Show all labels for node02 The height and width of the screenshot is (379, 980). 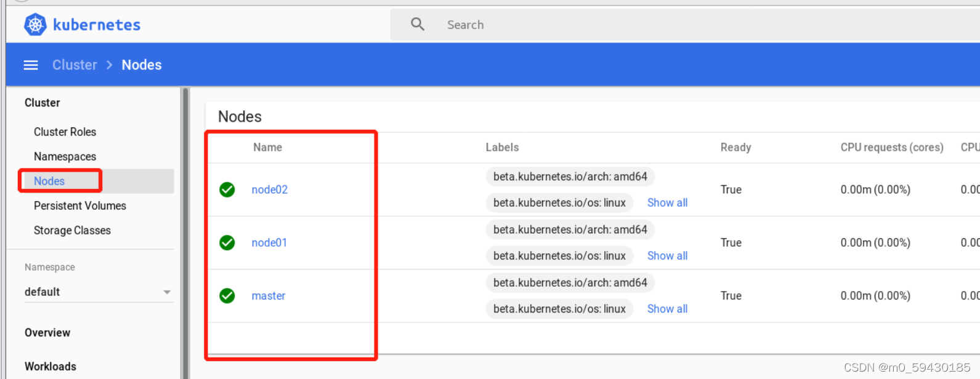point(667,203)
